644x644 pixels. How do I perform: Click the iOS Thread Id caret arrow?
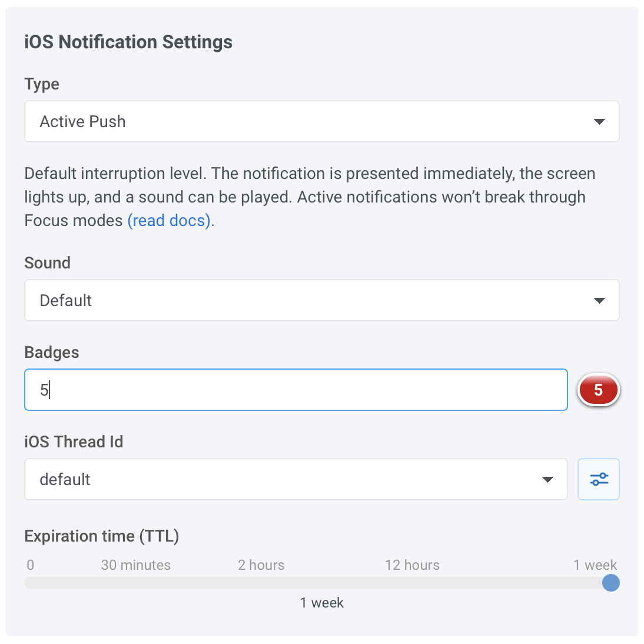tap(547, 480)
